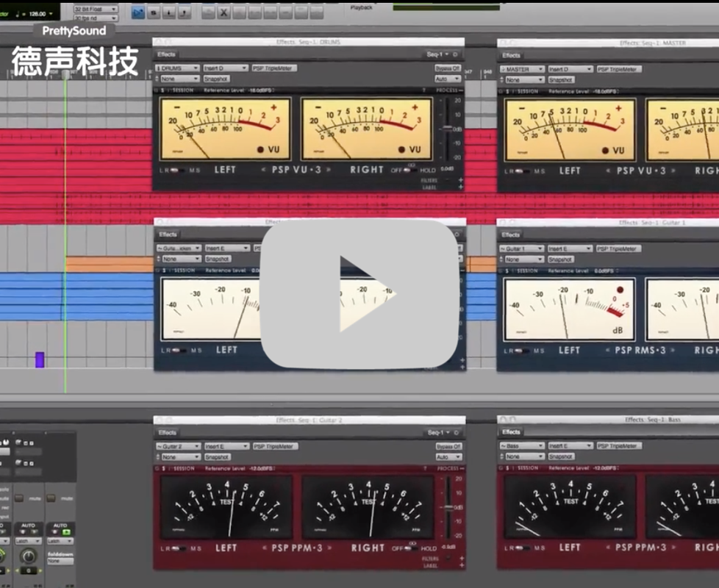Expand FILTERS plus in Guitar 2 meter

tap(462, 558)
